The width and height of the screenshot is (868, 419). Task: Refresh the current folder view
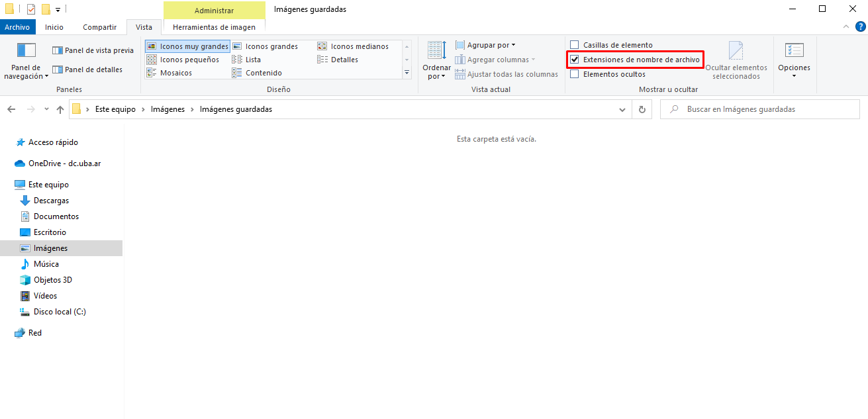click(642, 109)
